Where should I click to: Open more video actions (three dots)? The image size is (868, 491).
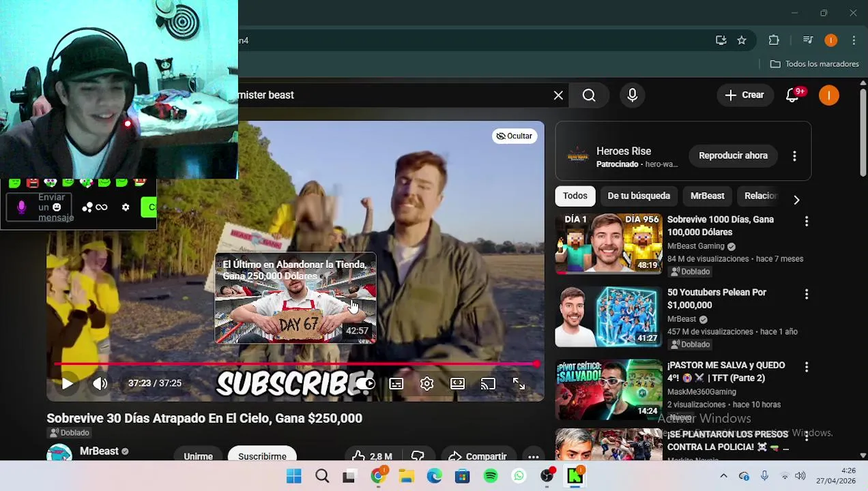pyautogui.click(x=534, y=456)
